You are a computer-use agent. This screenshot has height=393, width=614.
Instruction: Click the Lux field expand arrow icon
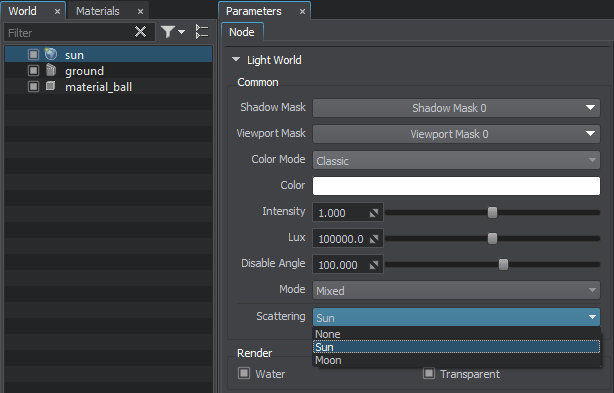click(x=374, y=239)
